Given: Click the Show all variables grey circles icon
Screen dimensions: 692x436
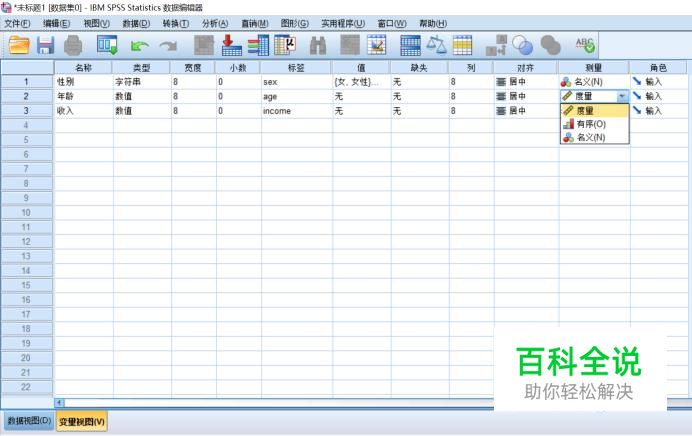Looking at the screenshot, I should 550,45.
